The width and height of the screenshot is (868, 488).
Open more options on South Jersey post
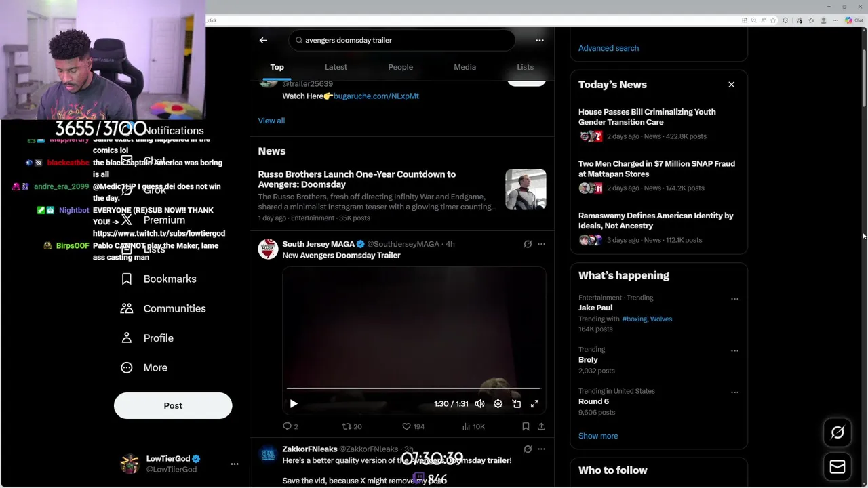[541, 244]
